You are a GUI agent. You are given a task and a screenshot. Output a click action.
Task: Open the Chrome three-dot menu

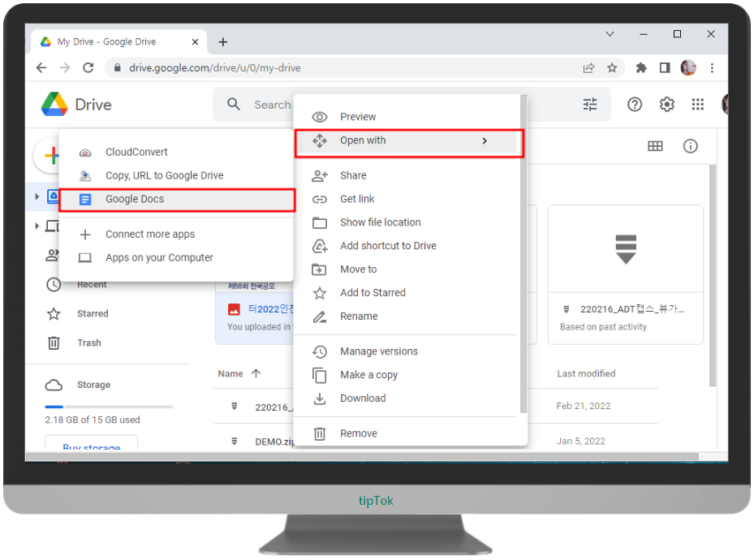click(x=712, y=68)
